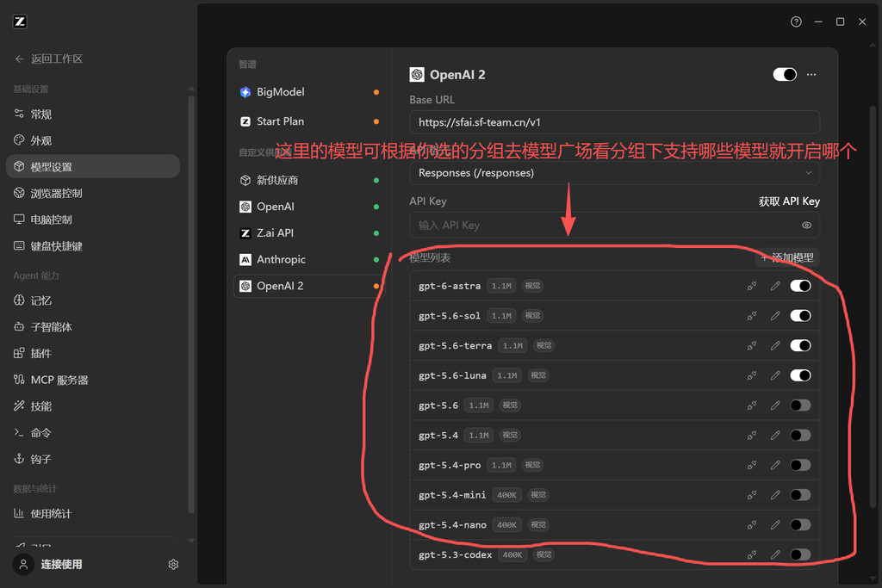882x588 pixels.
Task: Click test connection icon for gpt-5.6-terra
Action: coord(751,346)
